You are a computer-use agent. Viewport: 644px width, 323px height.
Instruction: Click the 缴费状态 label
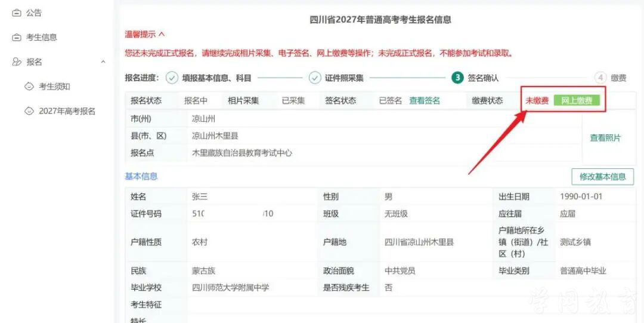(487, 101)
